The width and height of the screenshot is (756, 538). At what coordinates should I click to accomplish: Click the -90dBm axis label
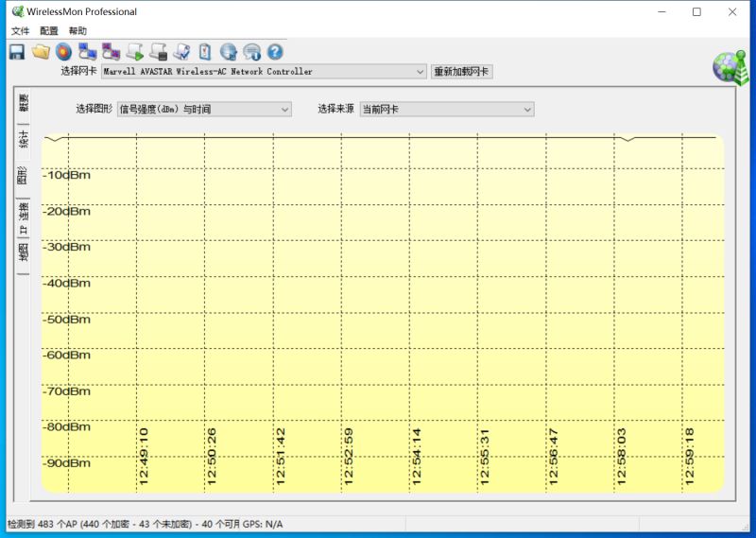click(66, 463)
